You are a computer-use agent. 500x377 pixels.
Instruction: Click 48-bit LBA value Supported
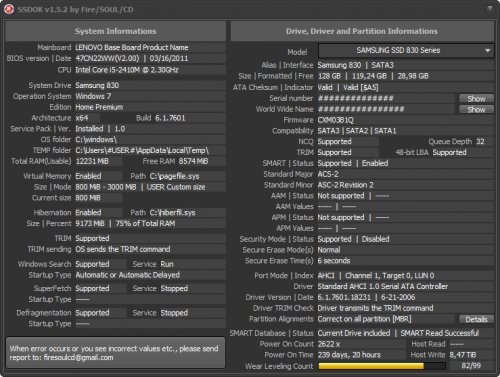pos(449,153)
